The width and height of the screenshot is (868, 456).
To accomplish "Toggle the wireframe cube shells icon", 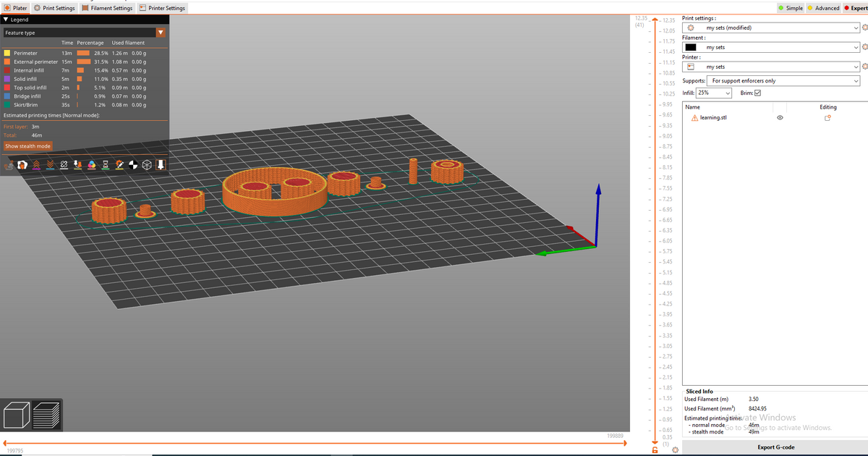I will pos(147,165).
